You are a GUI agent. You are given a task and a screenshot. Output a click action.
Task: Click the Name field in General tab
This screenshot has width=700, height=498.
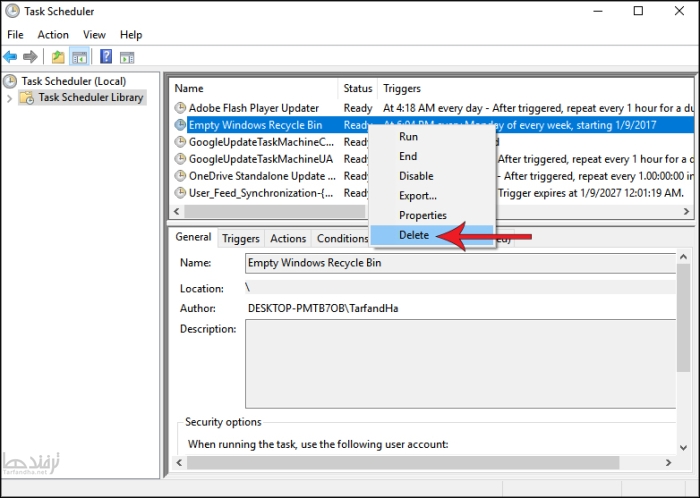point(460,263)
